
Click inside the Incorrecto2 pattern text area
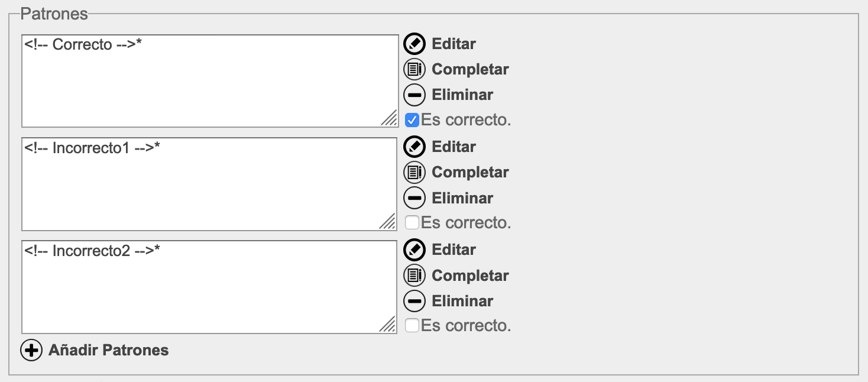click(210, 287)
